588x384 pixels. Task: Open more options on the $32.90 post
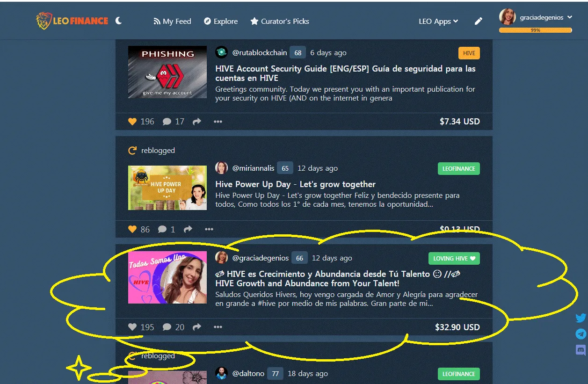218,327
